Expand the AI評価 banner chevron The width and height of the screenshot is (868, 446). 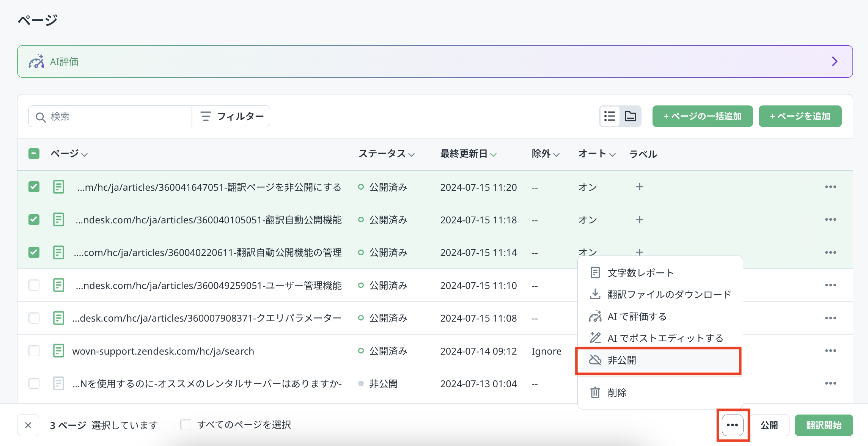(834, 61)
